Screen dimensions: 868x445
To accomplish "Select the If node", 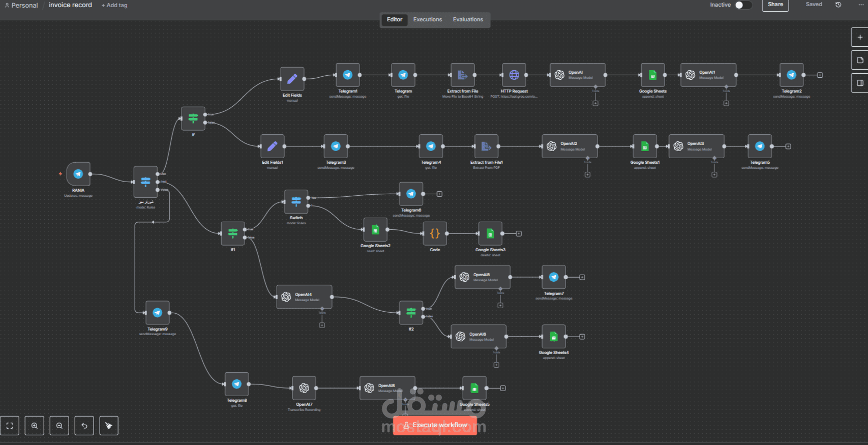I will click(x=193, y=118).
